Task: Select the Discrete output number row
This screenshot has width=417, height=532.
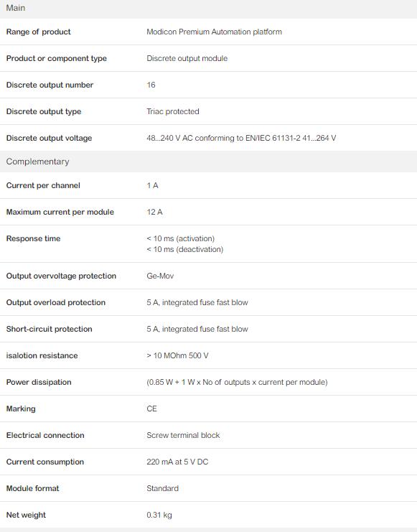Action: point(208,85)
